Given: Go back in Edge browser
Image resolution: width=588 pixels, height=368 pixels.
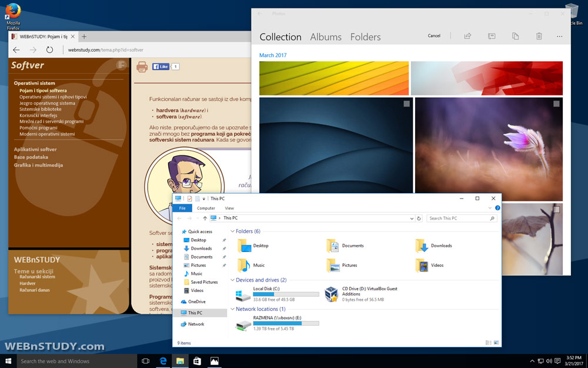Looking at the screenshot, I should (16, 49).
